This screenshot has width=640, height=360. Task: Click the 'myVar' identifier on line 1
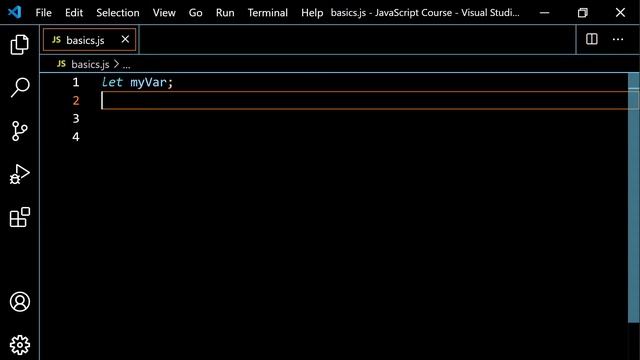pyautogui.click(x=149, y=82)
